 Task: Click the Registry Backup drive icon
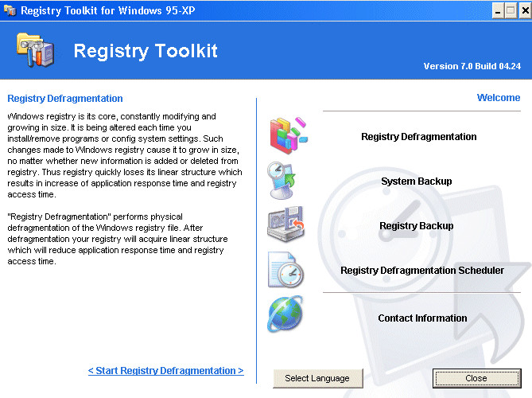point(285,224)
